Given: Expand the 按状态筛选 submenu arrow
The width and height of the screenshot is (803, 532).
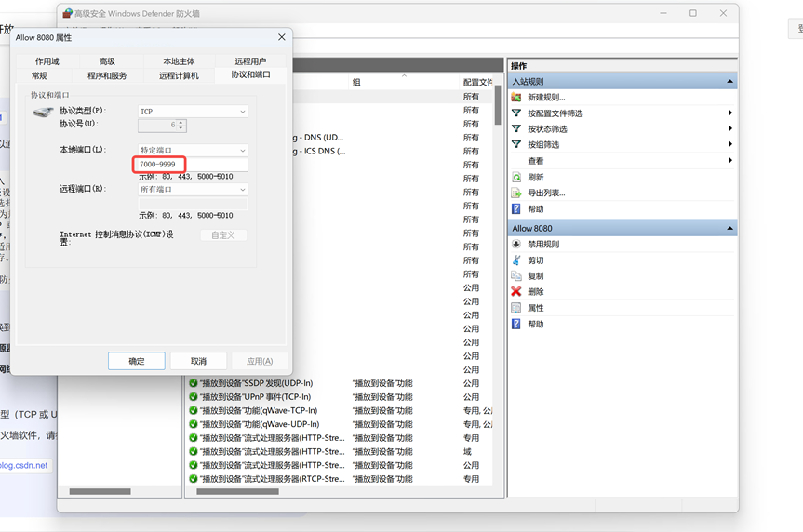Looking at the screenshot, I should (x=729, y=128).
